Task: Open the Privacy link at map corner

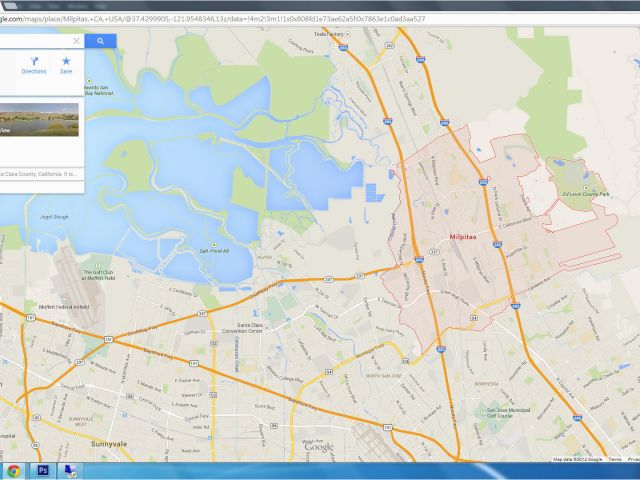Action: (x=634, y=460)
